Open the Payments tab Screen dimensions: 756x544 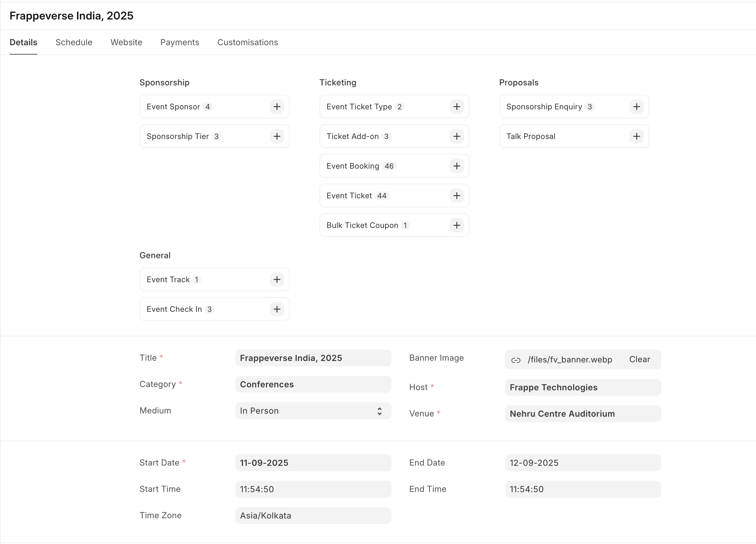pyautogui.click(x=180, y=42)
